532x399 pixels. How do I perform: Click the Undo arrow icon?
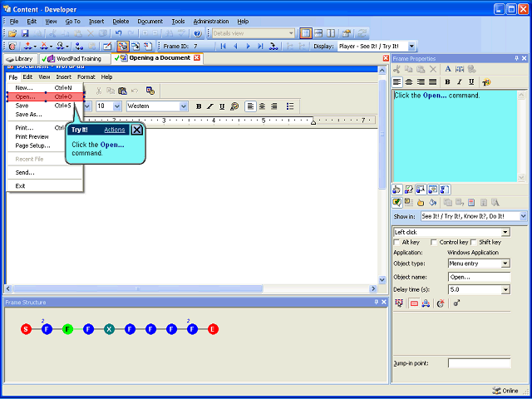pyautogui.click(x=118, y=33)
